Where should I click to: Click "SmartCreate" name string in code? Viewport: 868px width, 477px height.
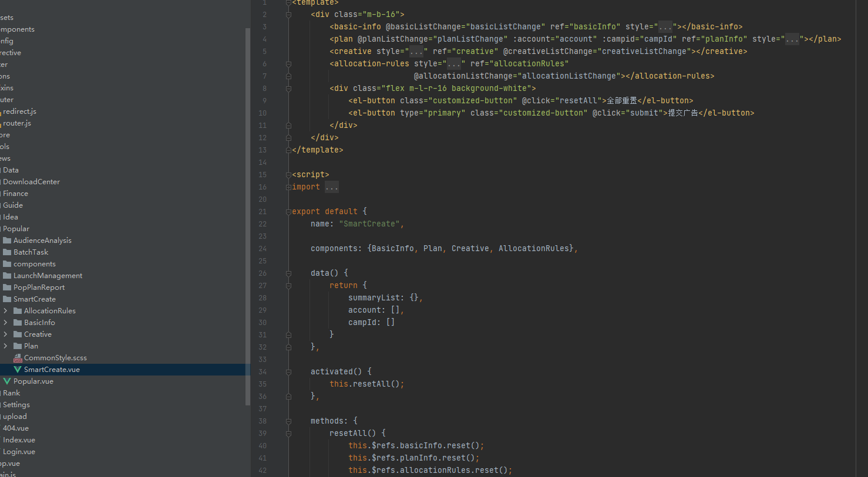click(x=369, y=224)
